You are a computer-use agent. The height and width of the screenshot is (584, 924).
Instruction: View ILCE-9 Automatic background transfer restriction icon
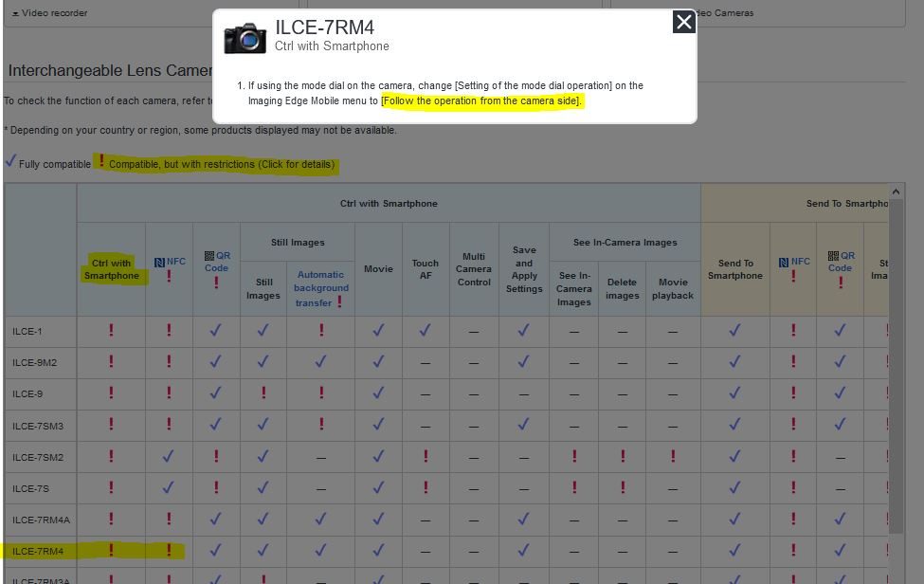pos(321,393)
